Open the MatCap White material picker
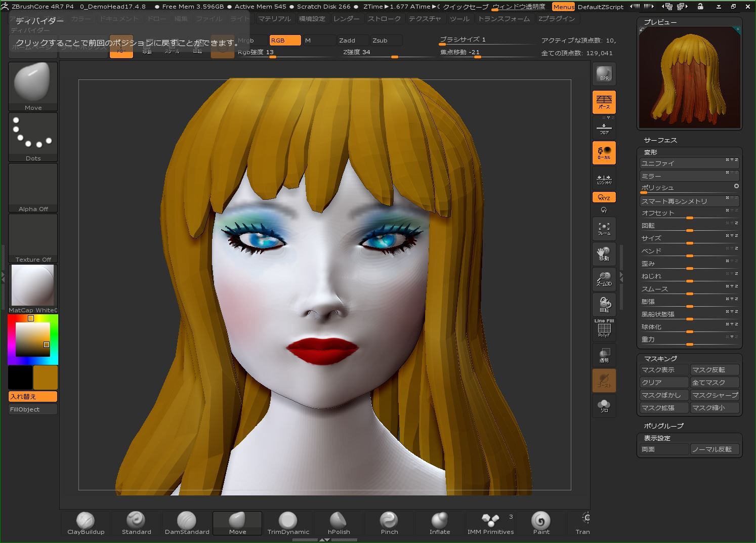Screen dimensions: 756x543 (33, 288)
